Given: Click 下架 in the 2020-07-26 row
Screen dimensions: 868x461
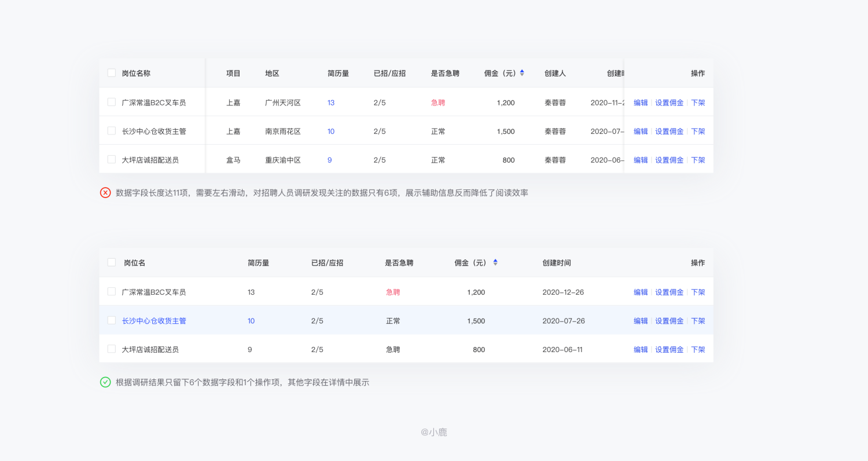Looking at the screenshot, I should coord(698,321).
